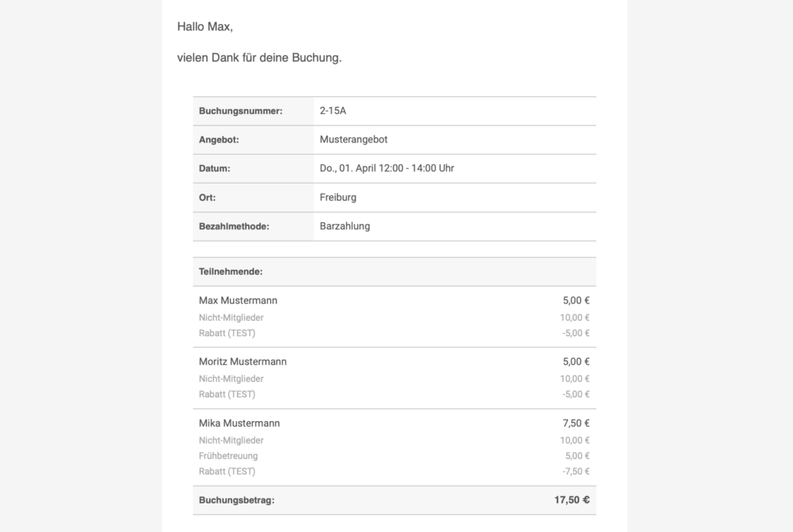Click the Bezahlmethode label
This screenshot has height=532, width=793.
234,226
